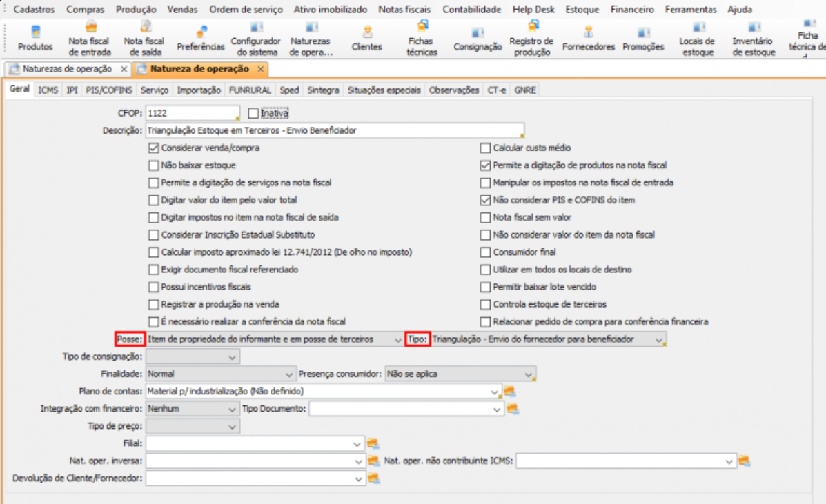The image size is (826, 504).
Task: Expand the Presença consumidor dropdown
Action: [529, 374]
